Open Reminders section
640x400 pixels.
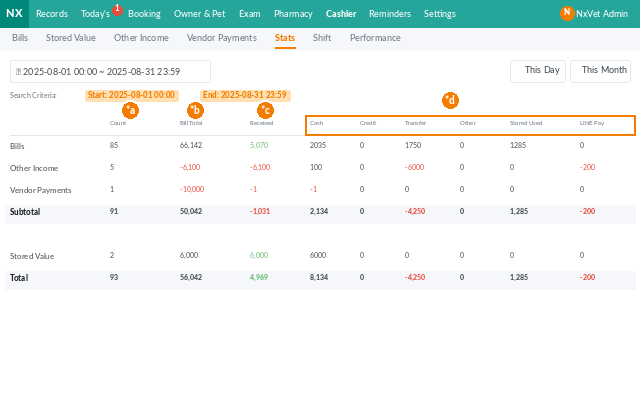[390, 14]
